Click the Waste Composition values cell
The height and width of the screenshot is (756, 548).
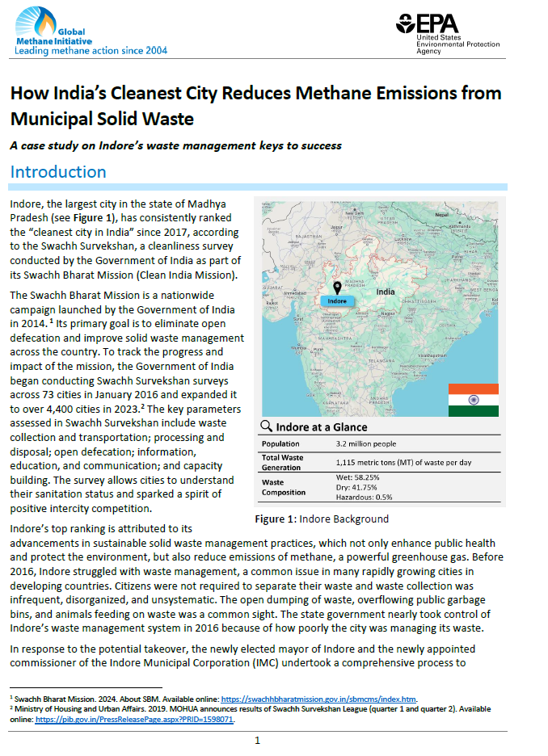[x=364, y=487]
